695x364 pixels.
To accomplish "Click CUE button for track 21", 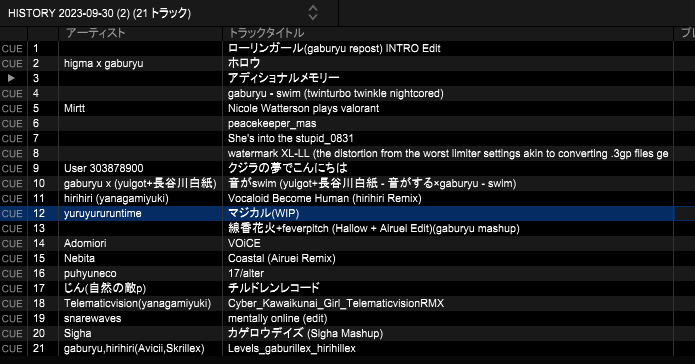I will (x=12, y=348).
